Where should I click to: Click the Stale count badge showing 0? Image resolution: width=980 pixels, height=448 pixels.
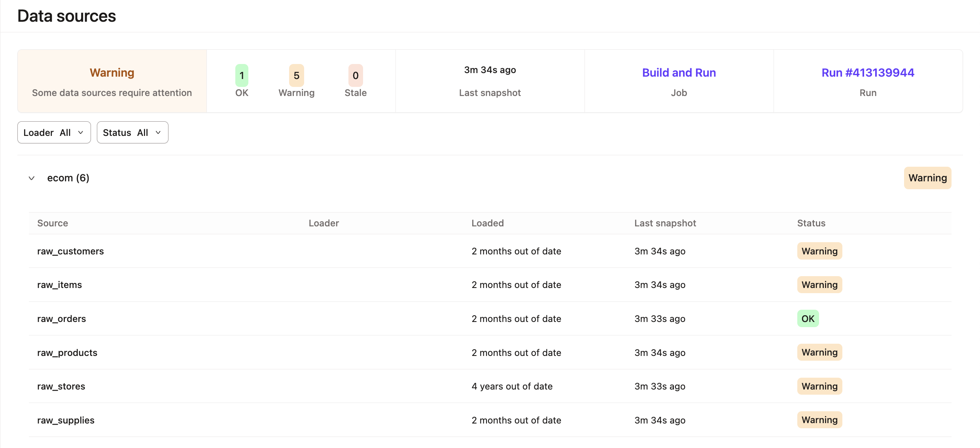[355, 75]
